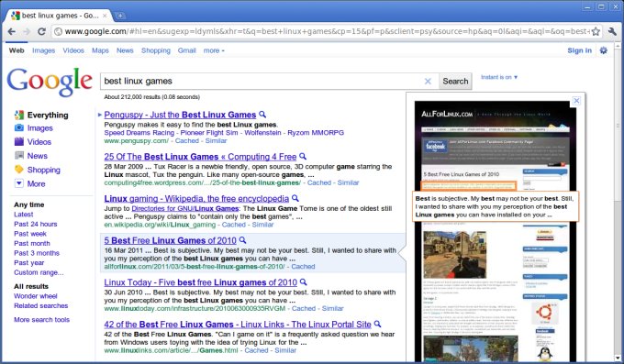Click the Sign in link

tap(579, 50)
